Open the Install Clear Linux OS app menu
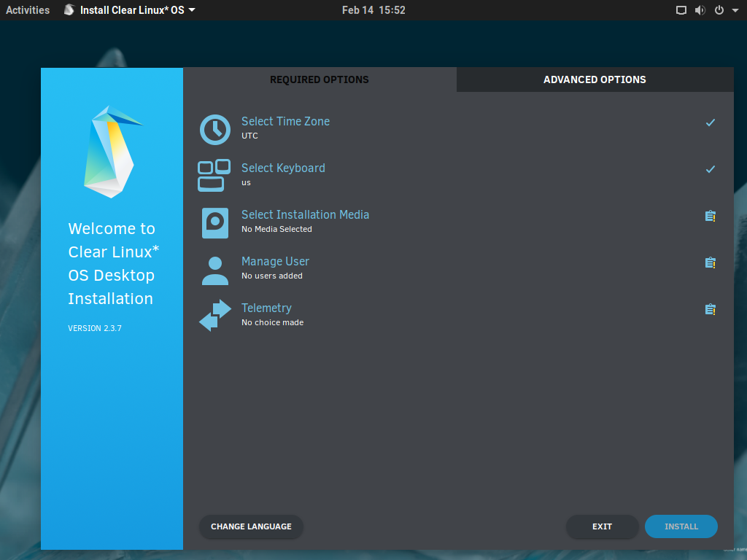This screenshot has width=747, height=560. pyautogui.click(x=130, y=10)
